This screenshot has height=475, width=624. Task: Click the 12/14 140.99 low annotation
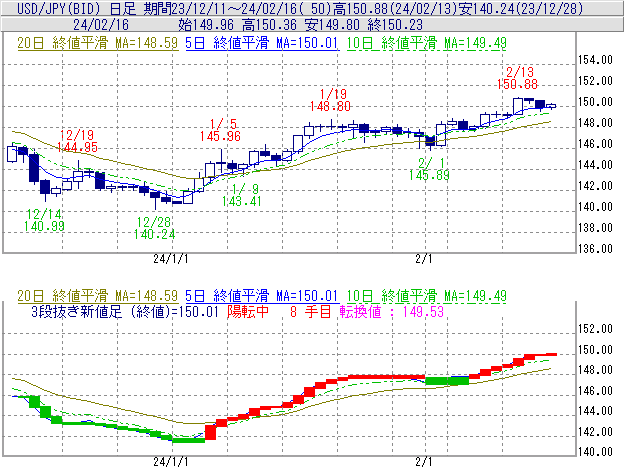(x=44, y=220)
